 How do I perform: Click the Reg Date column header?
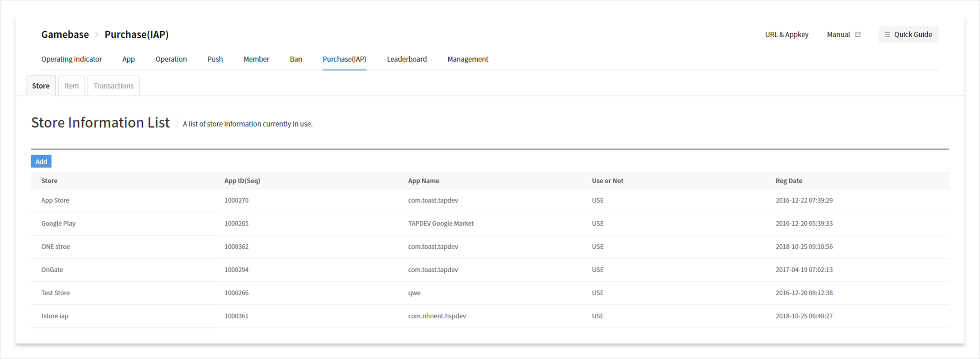tap(789, 181)
